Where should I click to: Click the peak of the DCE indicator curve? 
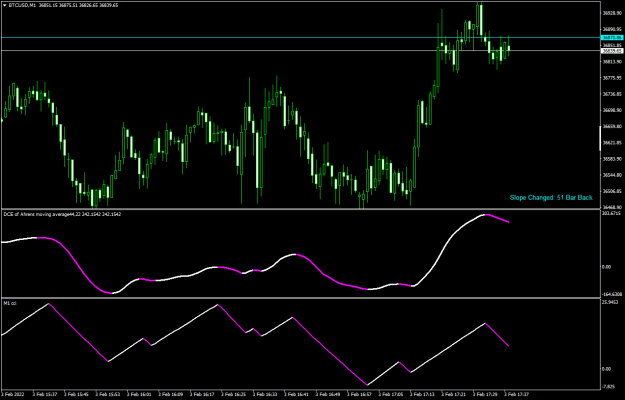(x=485, y=214)
